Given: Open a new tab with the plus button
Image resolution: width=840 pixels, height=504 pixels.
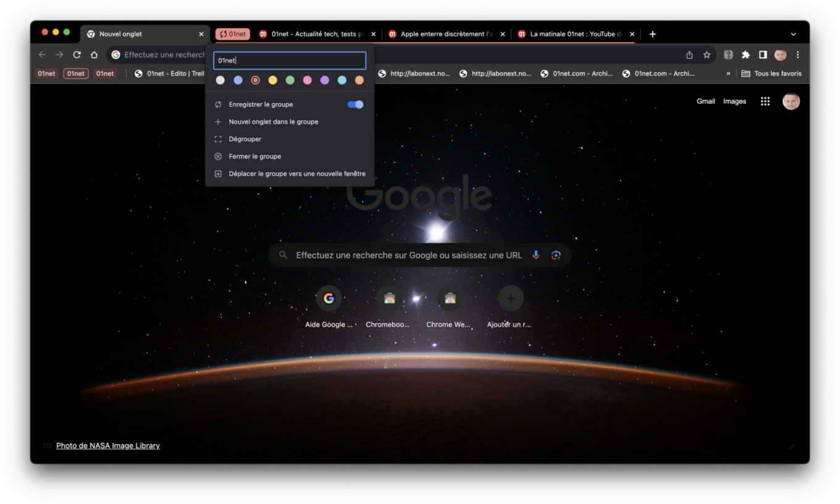Looking at the screenshot, I should pyautogui.click(x=652, y=34).
